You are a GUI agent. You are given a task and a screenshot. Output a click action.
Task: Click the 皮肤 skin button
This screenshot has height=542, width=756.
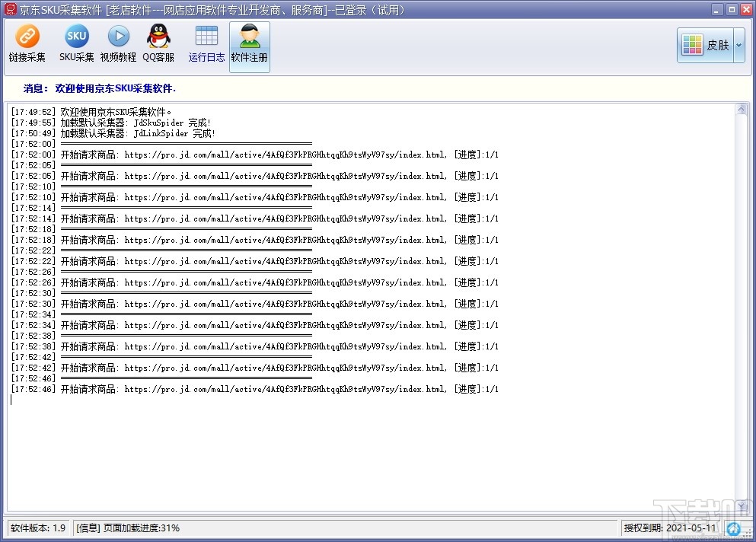click(x=706, y=46)
